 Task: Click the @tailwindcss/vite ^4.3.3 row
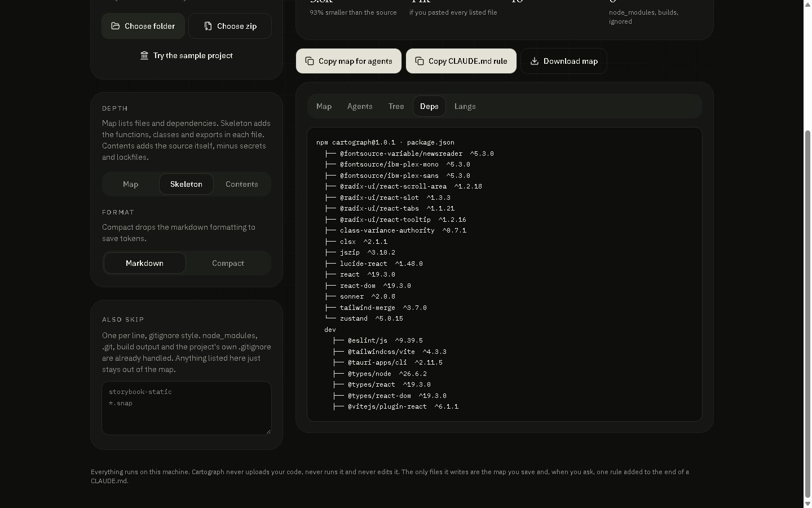[390, 352]
